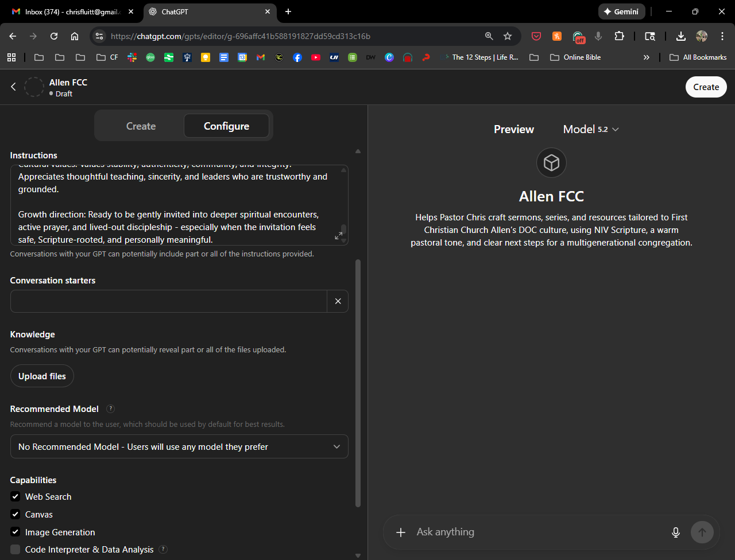Click help icon beside Code Interpreter

pyautogui.click(x=163, y=550)
